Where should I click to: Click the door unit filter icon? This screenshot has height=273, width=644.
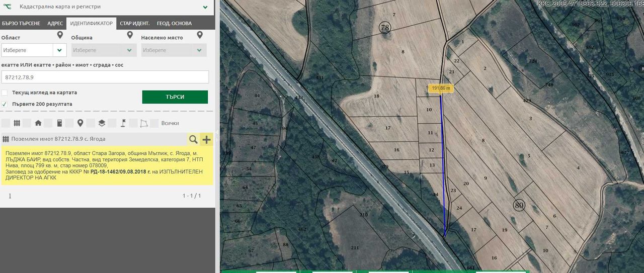[59, 123]
